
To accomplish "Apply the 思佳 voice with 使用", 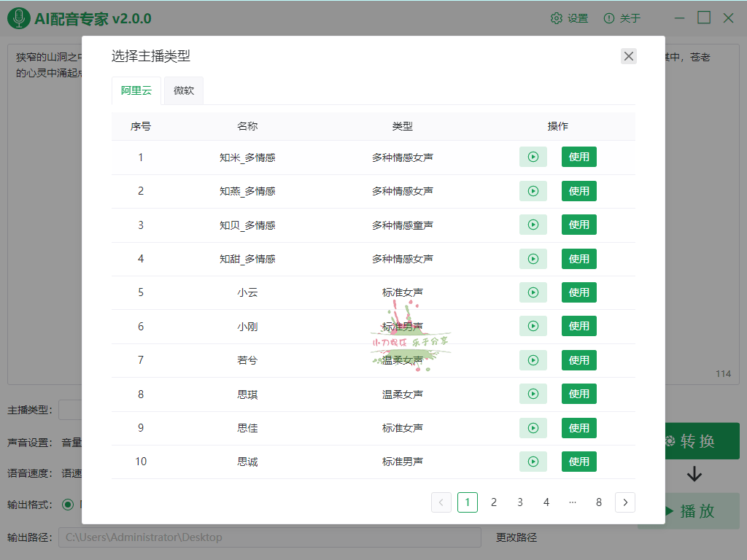I will click(x=578, y=428).
